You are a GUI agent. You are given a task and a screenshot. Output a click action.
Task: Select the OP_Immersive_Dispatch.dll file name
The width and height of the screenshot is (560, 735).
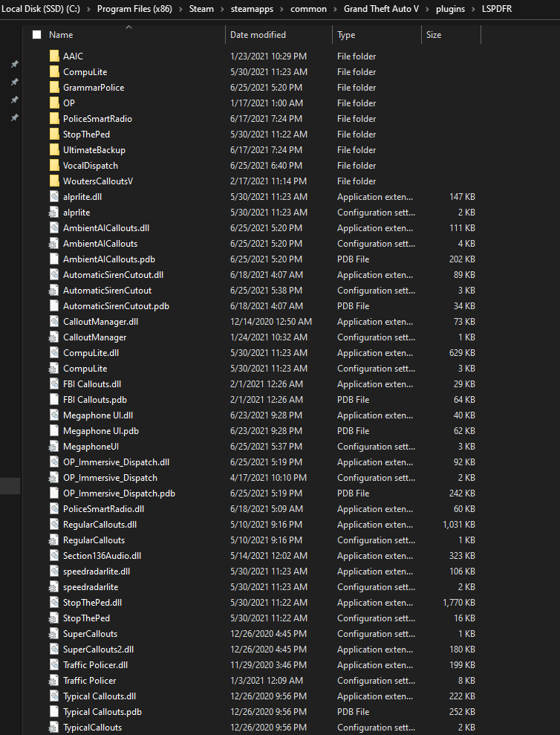pyautogui.click(x=116, y=462)
